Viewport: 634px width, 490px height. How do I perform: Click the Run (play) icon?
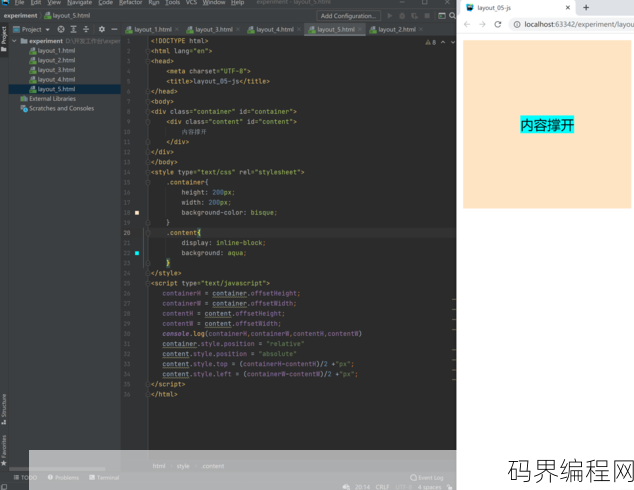pyautogui.click(x=390, y=16)
